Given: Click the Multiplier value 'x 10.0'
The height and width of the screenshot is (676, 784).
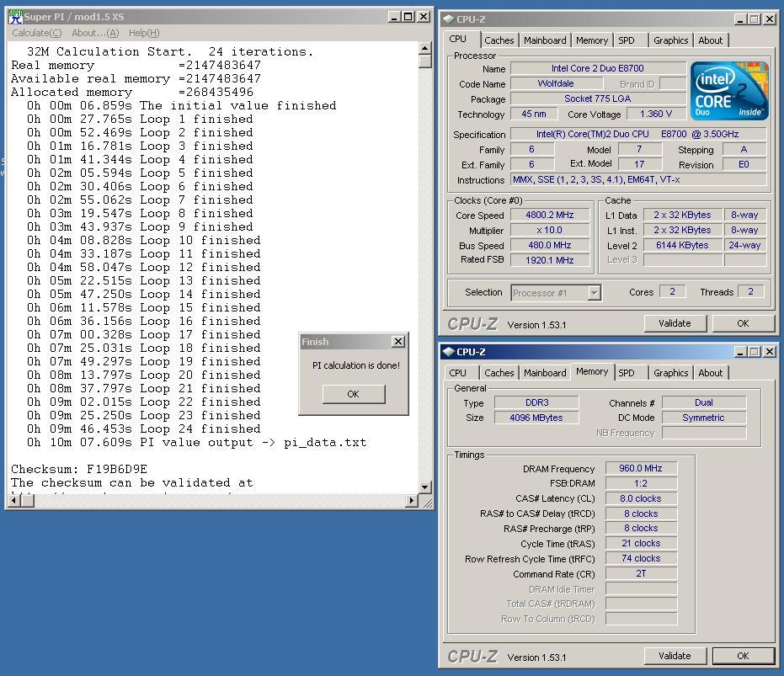Looking at the screenshot, I should (x=550, y=231).
